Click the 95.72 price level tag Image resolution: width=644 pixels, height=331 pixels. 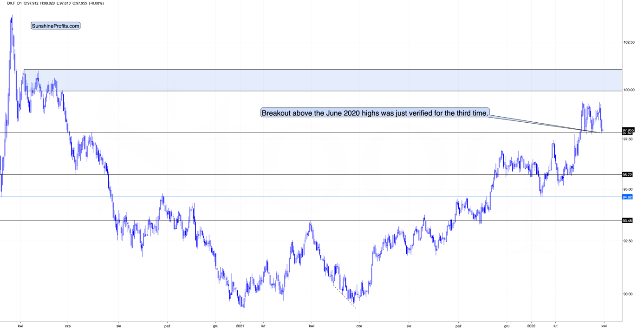tap(627, 175)
